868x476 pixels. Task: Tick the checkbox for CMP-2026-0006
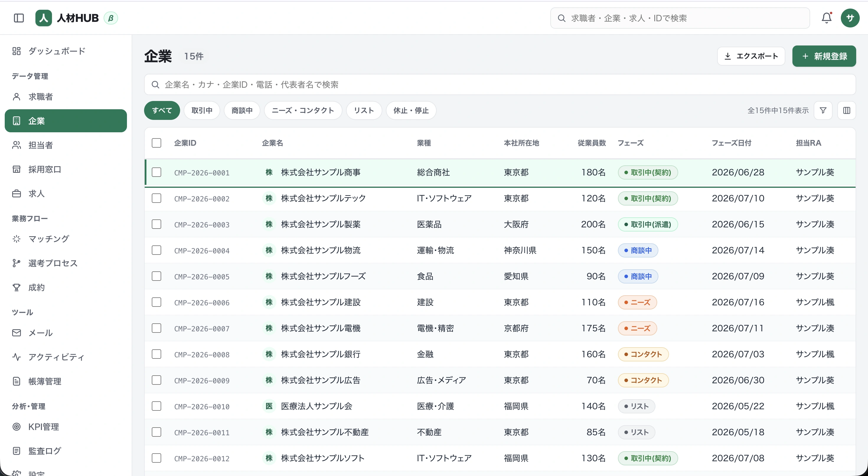click(156, 302)
